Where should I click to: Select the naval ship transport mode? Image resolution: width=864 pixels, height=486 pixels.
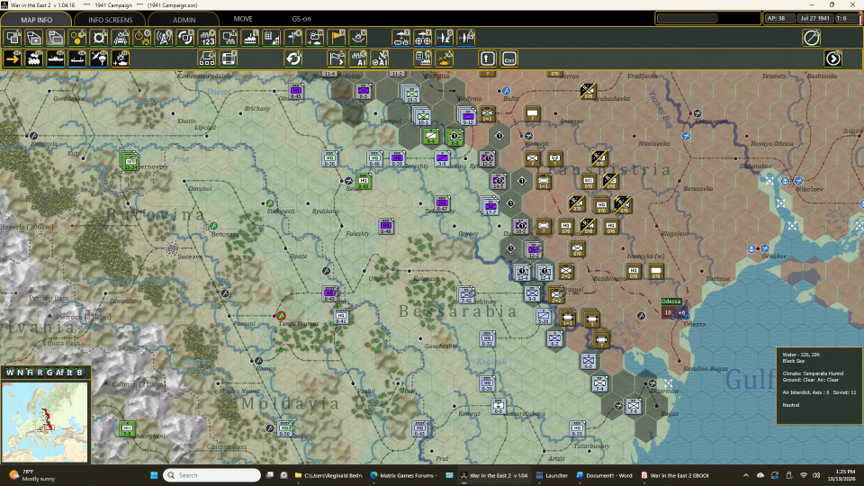[56, 58]
